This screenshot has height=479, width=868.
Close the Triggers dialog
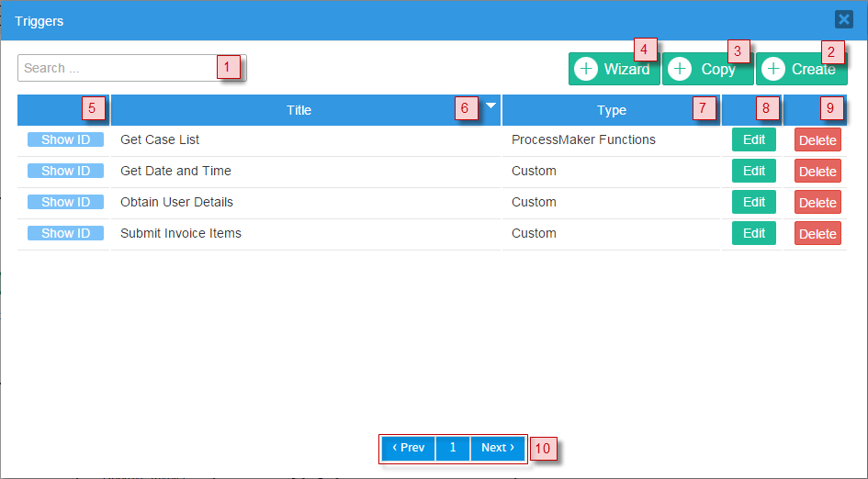coord(843,19)
